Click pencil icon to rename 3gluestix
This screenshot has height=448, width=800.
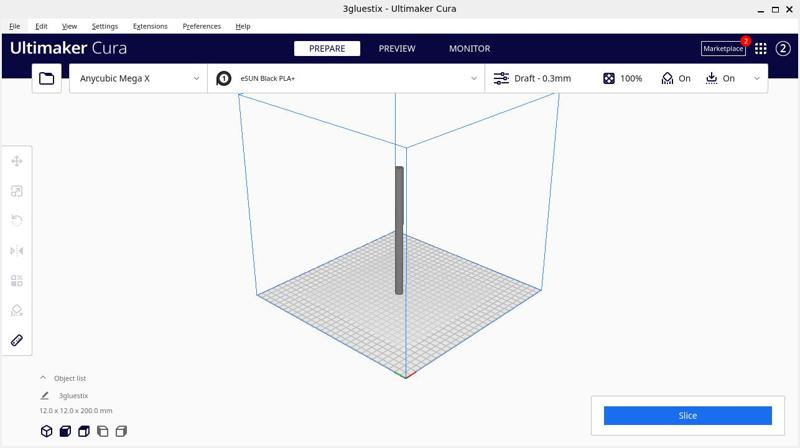coord(44,395)
